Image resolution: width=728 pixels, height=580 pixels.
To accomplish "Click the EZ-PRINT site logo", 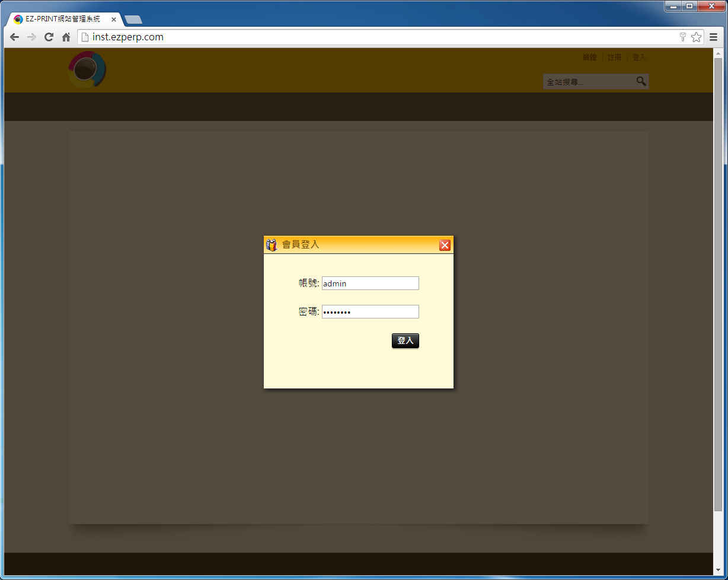I will (x=87, y=70).
